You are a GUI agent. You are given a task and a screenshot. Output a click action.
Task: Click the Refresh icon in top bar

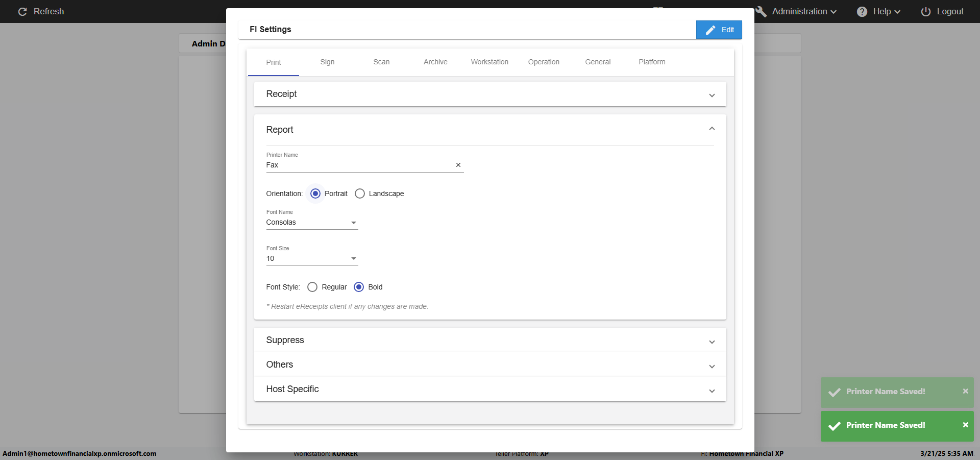tap(22, 12)
